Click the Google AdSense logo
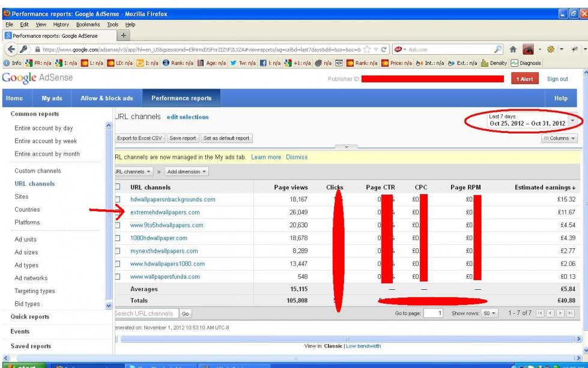Screen dimensions: 588x368 [37, 78]
